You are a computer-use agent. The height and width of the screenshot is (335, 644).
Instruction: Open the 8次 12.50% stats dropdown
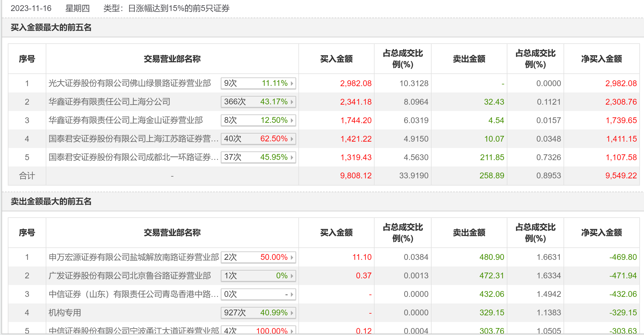tap(292, 121)
